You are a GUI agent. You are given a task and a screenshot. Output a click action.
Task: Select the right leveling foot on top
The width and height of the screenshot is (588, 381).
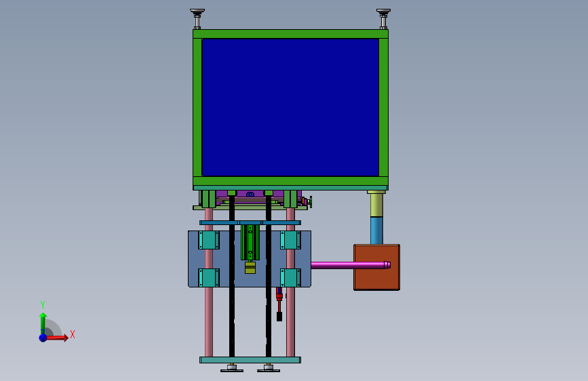(383, 19)
